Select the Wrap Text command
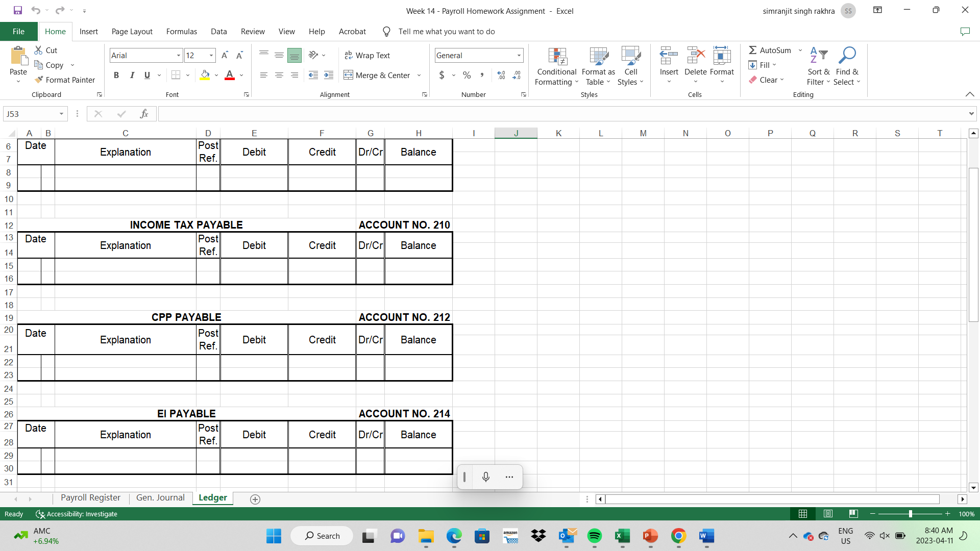 pyautogui.click(x=367, y=55)
